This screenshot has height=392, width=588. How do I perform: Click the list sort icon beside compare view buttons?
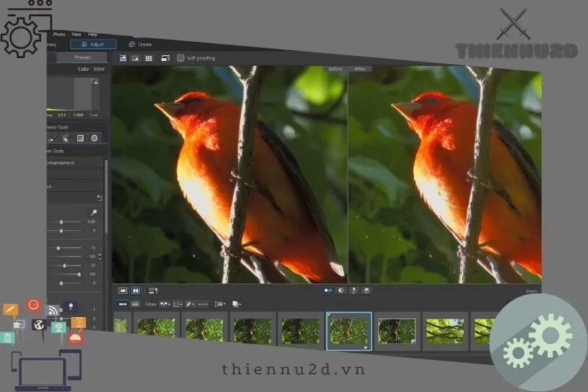pyautogui.click(x=153, y=291)
